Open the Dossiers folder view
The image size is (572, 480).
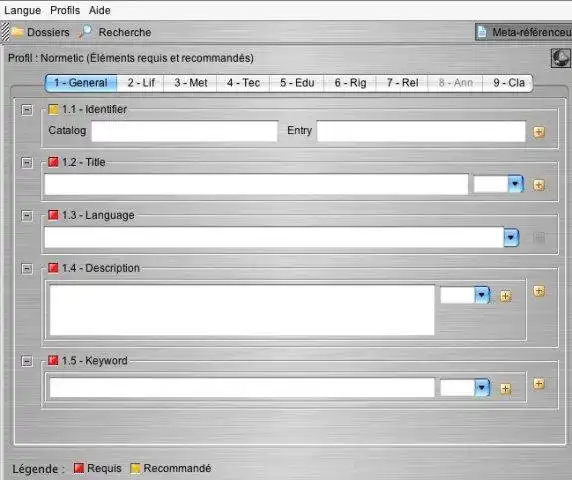tap(40, 32)
